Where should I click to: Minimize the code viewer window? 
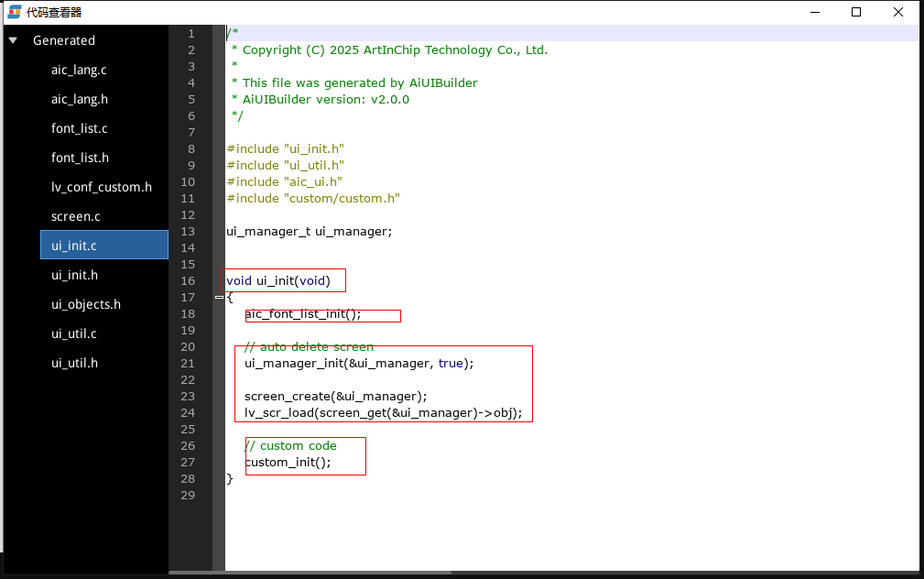815,12
